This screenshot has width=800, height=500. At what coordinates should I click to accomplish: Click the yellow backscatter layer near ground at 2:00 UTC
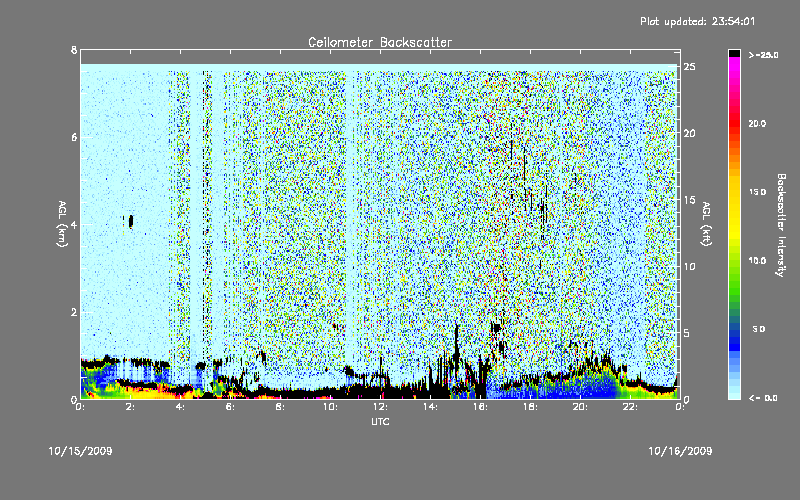tap(130, 392)
